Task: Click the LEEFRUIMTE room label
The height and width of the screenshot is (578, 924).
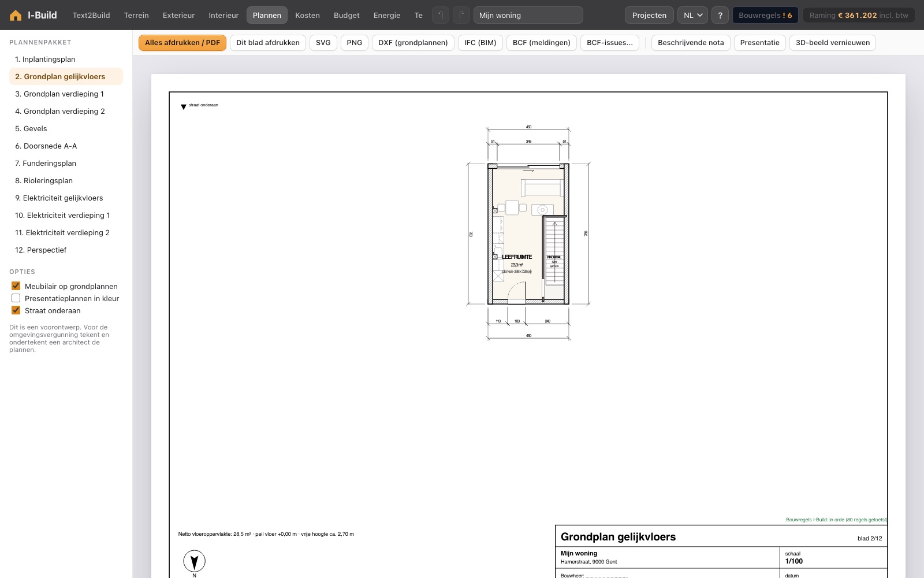Action: pos(517,257)
